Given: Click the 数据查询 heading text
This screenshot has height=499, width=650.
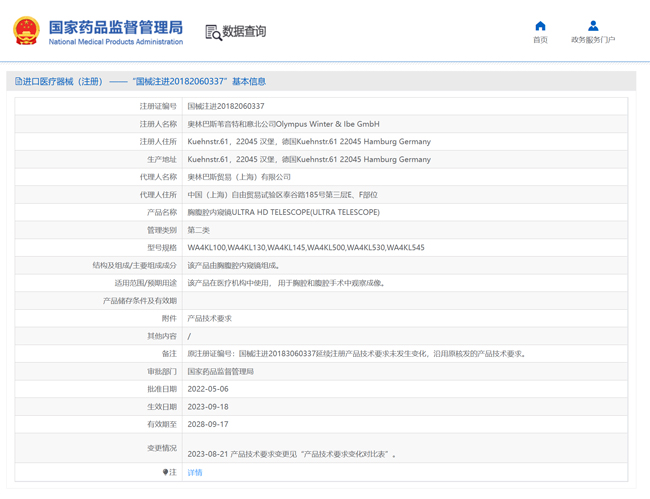Looking at the screenshot, I should click(244, 32).
